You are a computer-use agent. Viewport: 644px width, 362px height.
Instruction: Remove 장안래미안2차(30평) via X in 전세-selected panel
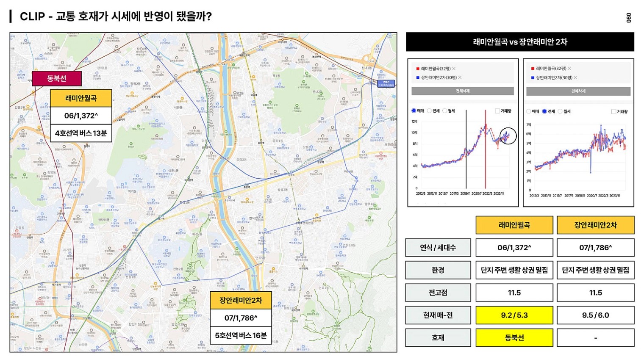pyautogui.click(x=575, y=77)
